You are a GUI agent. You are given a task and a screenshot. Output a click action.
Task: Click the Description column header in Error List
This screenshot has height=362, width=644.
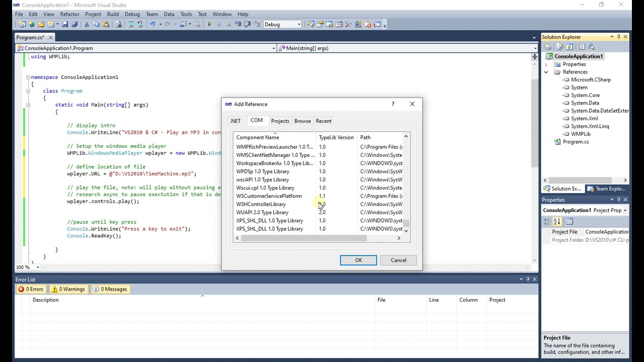(x=203, y=300)
